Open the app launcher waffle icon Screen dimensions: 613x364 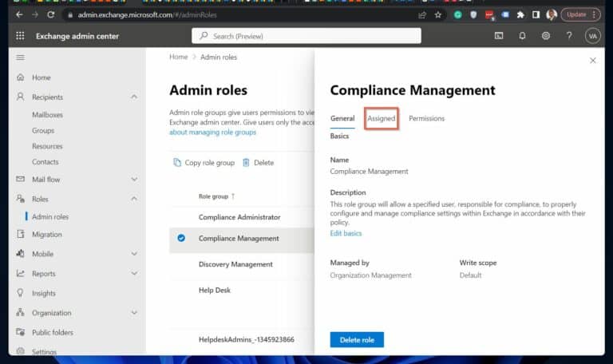(20, 36)
